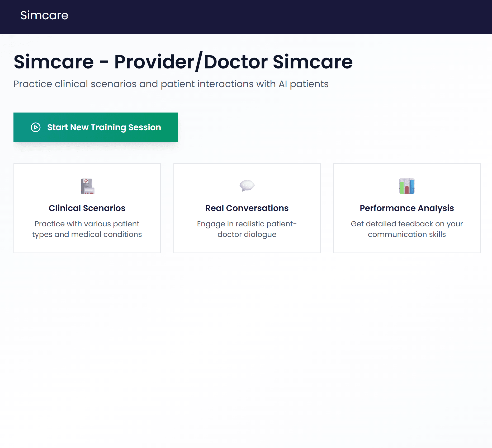
Task: Click the 'Get detailed feedback on your' line
Action: tap(407, 224)
